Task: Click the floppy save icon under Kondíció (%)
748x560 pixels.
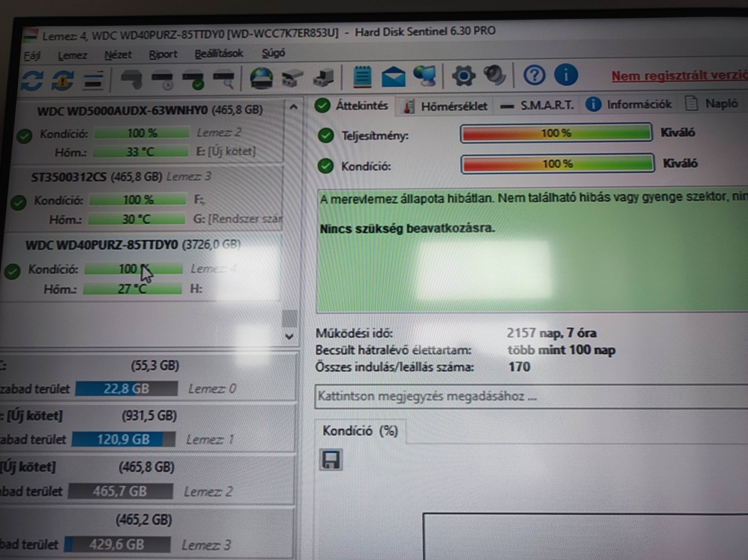Action: (331, 460)
